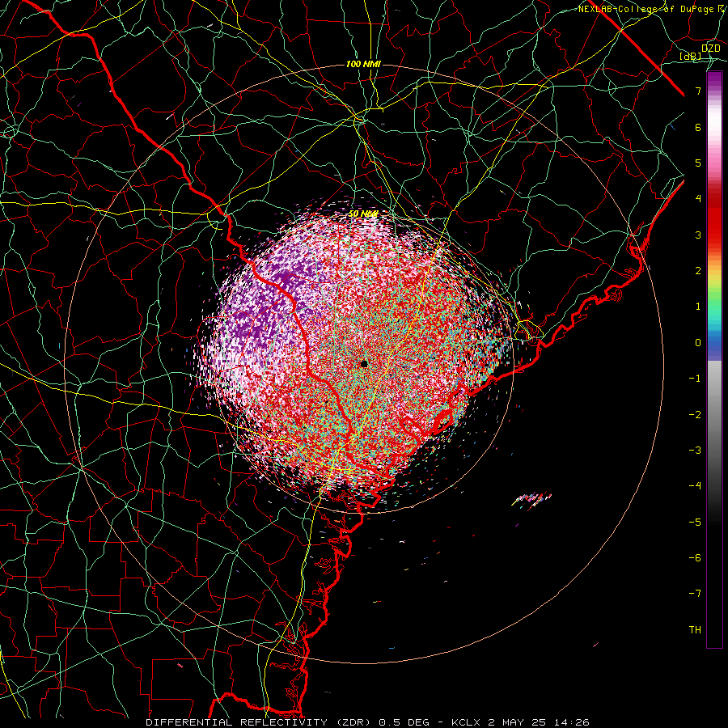This screenshot has width=728, height=728.
Task: Click the DZD product label
Action: tap(710, 49)
